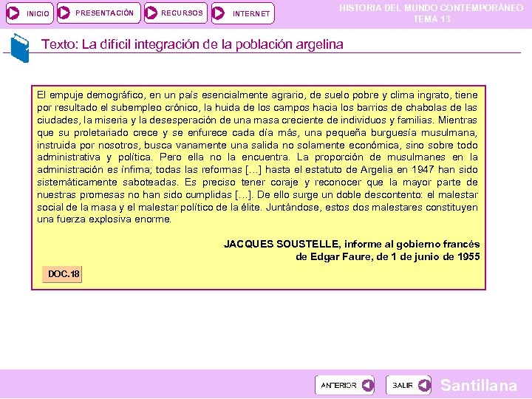The image size is (532, 399).
Task: Open the PRESENTACIÓN section
Action: [x=99, y=13]
